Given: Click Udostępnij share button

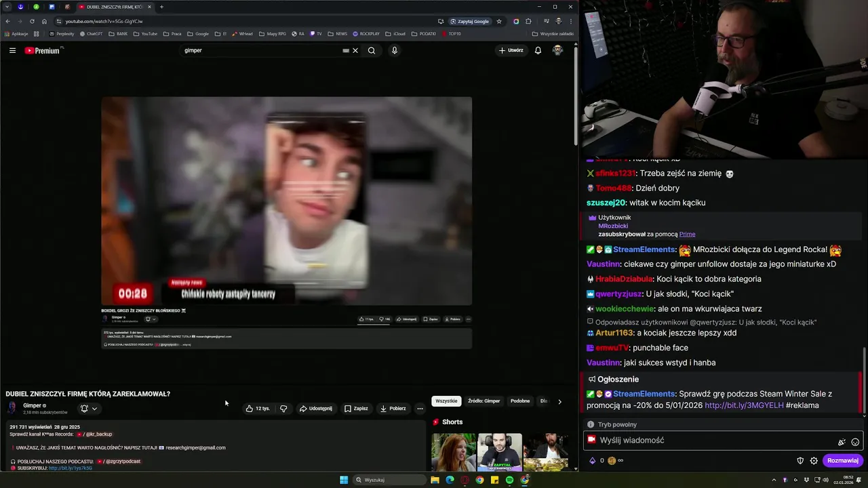Looking at the screenshot, I should pyautogui.click(x=316, y=408).
